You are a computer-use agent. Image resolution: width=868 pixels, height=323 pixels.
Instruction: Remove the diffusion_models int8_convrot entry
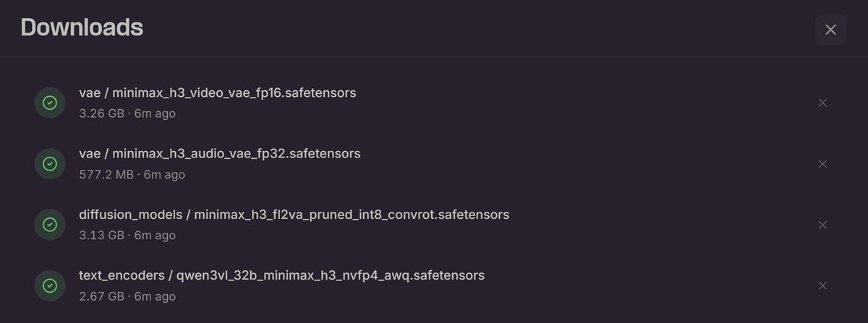[x=822, y=225]
